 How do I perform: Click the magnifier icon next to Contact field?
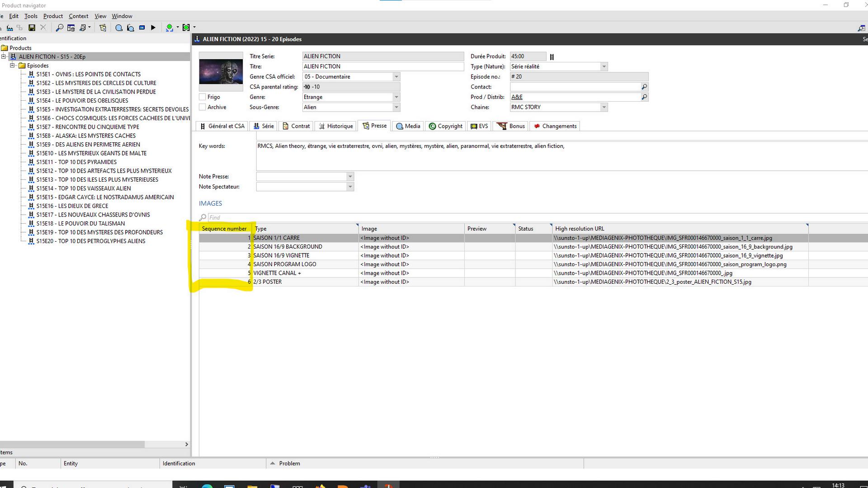coord(644,87)
